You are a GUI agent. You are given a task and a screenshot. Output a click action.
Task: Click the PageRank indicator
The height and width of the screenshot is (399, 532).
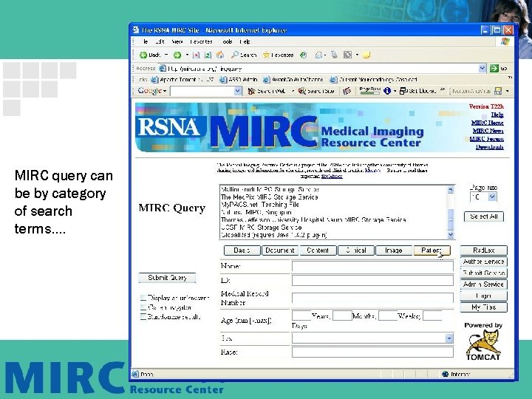(370, 91)
